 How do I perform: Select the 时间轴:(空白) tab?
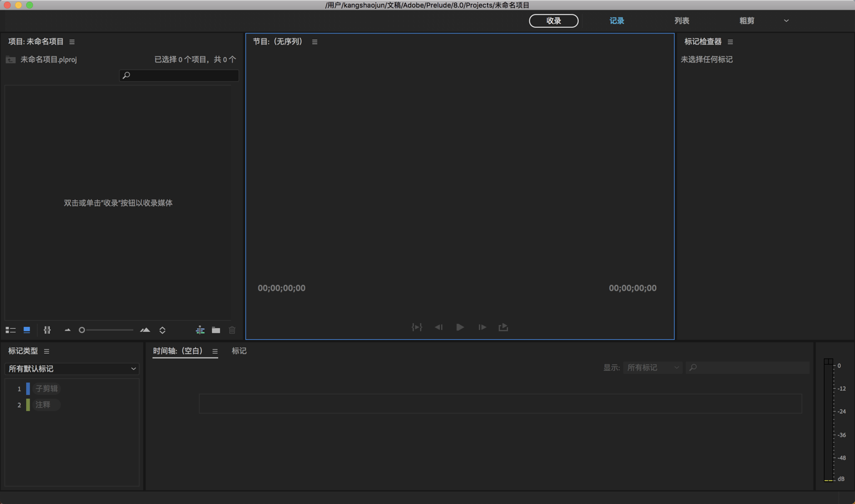(178, 351)
